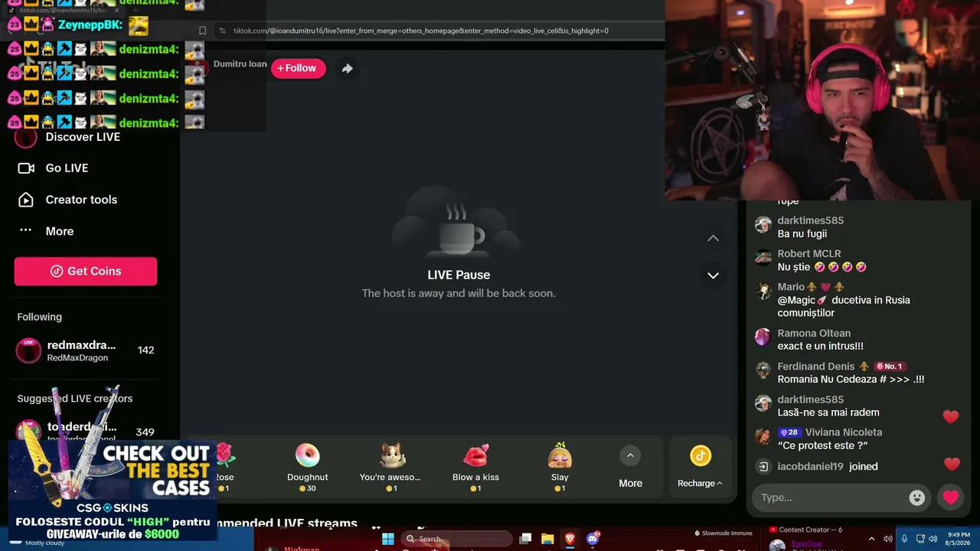Click the 'Romania Nu Cedeaza' chat message

tap(851, 380)
